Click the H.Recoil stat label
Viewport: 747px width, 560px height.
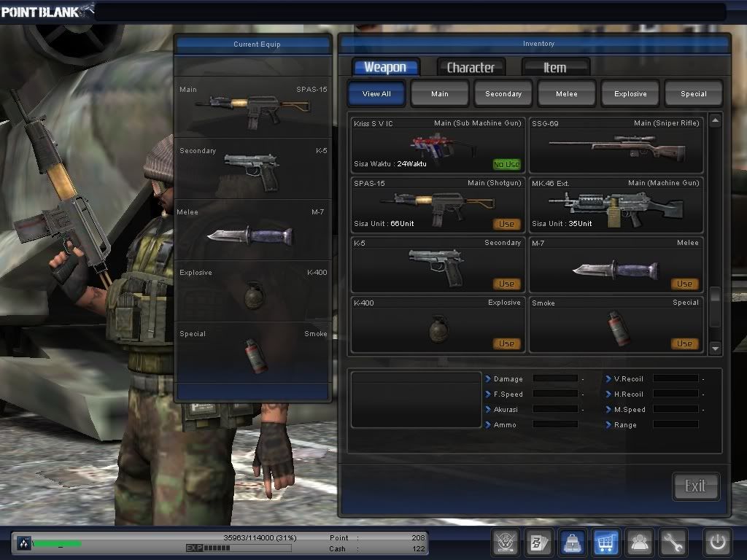tap(629, 394)
